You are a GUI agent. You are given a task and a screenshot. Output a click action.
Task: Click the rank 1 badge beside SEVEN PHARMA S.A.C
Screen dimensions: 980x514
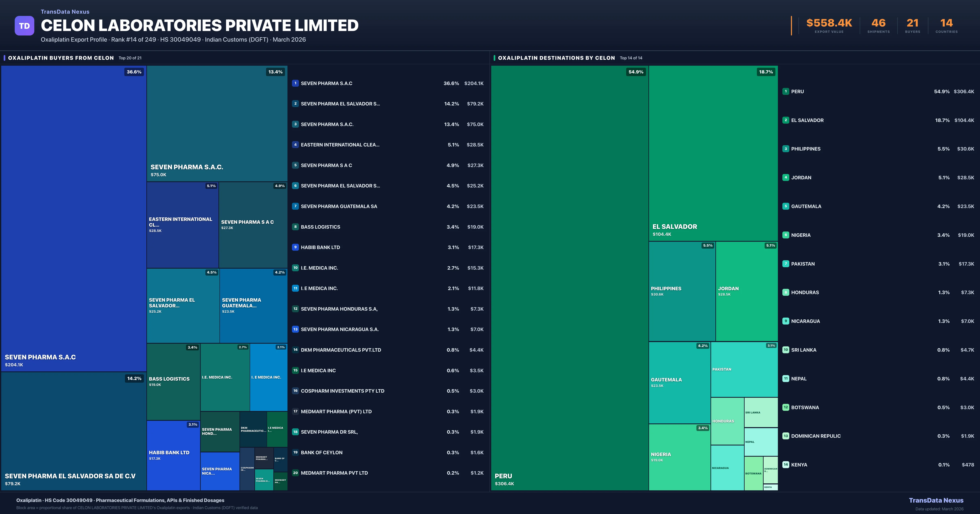(295, 83)
